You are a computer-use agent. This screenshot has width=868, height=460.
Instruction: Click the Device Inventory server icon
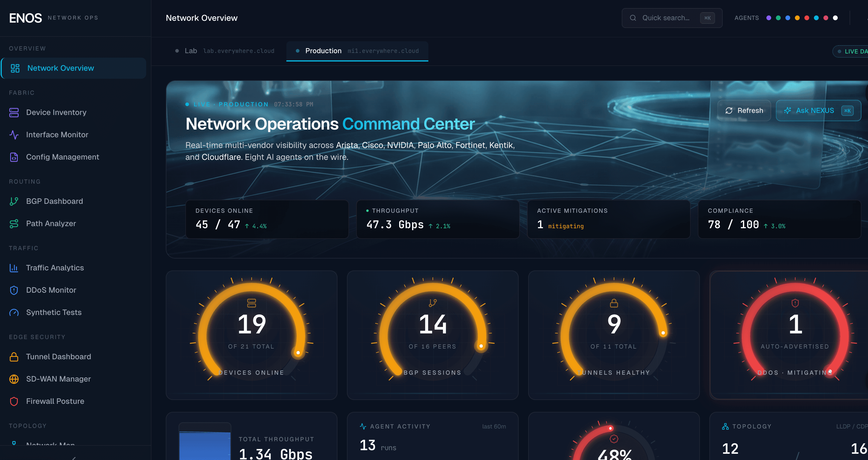pyautogui.click(x=14, y=113)
